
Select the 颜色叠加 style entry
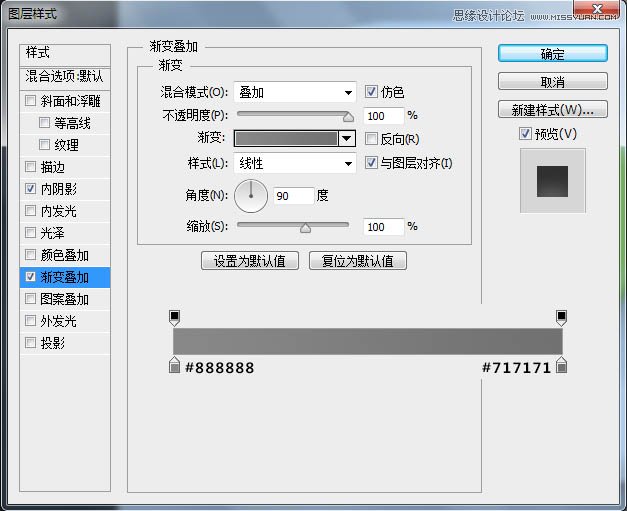coord(65,255)
